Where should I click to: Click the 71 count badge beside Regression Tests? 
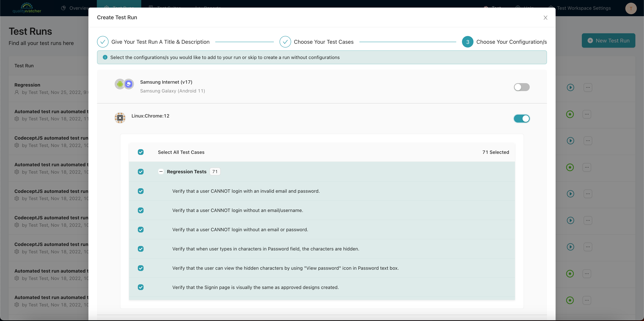(x=215, y=171)
